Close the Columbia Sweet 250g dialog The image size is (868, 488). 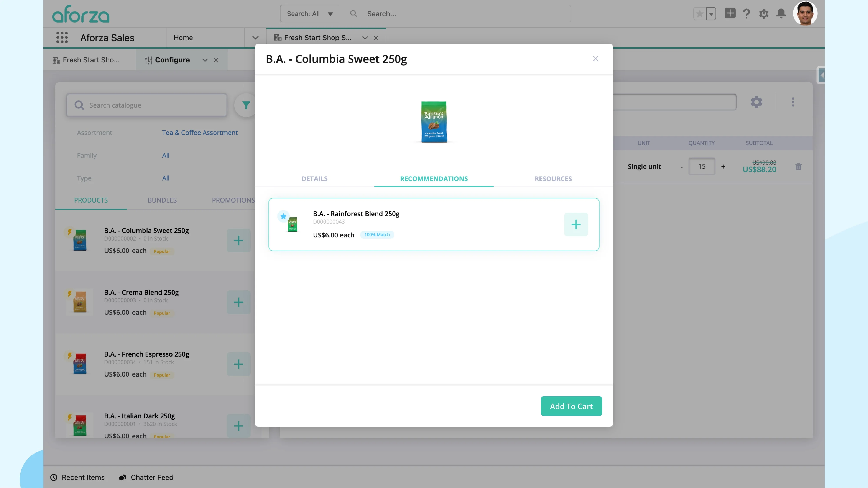click(595, 59)
